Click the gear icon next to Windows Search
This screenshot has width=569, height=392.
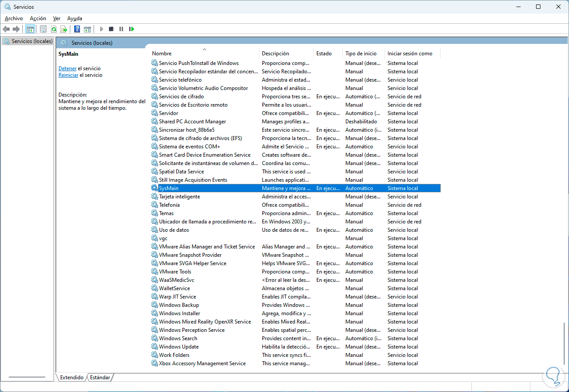coord(154,338)
